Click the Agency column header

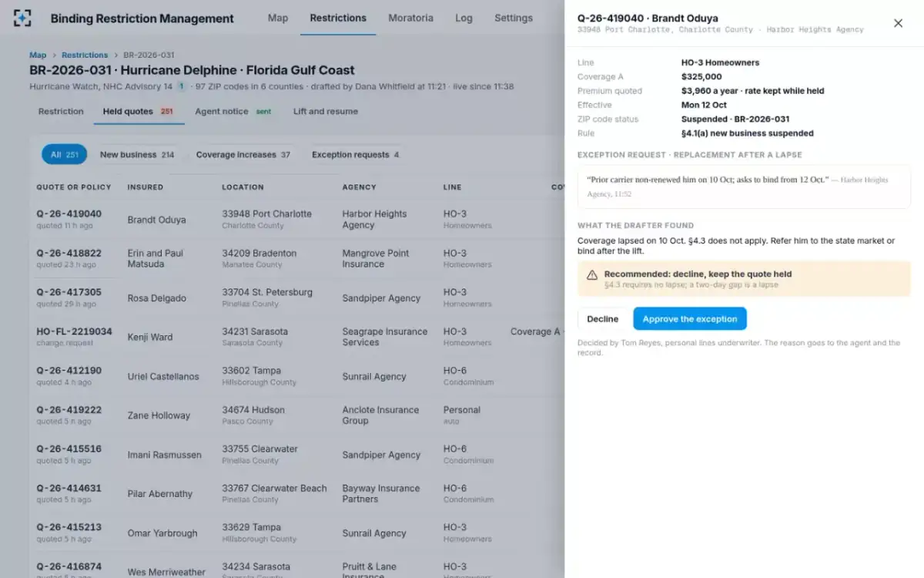pyautogui.click(x=360, y=187)
